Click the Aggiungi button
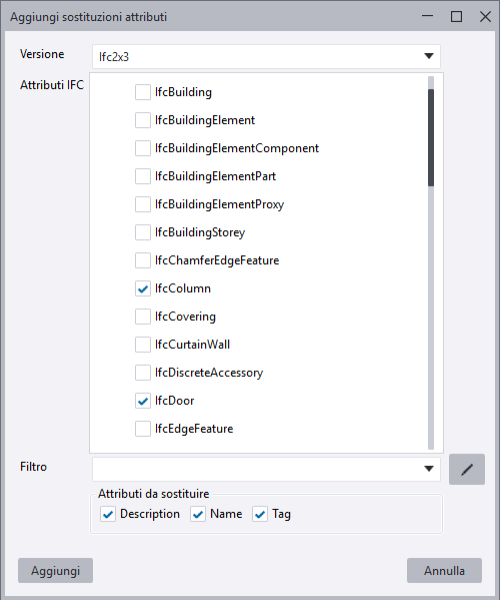This screenshot has width=500, height=600. coord(55,571)
